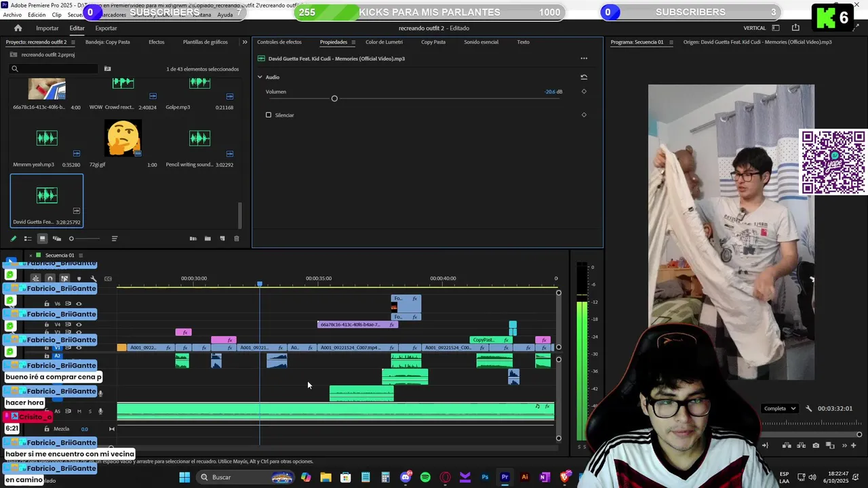Click the find-in-project bin search icon
The width and height of the screenshot is (868, 488).
107,68
